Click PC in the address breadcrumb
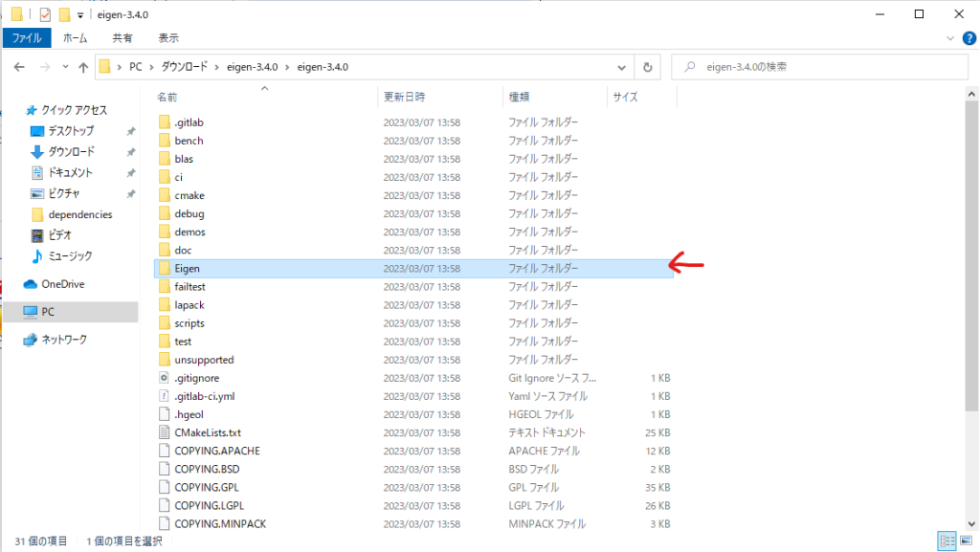Viewport: 980px width, 552px height. click(x=136, y=67)
